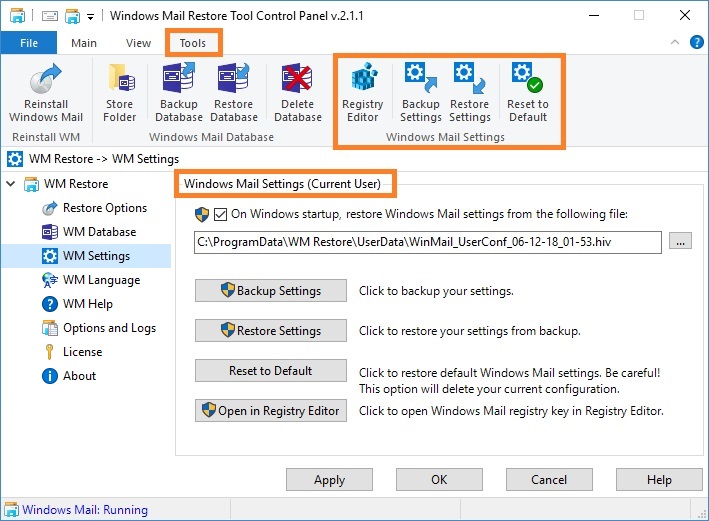Click the Delete Database ribbon icon
The image size is (709, 521).
tap(298, 92)
